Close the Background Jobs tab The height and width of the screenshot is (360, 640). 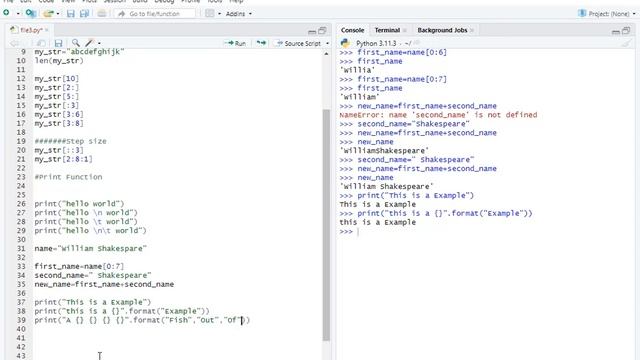(472, 30)
